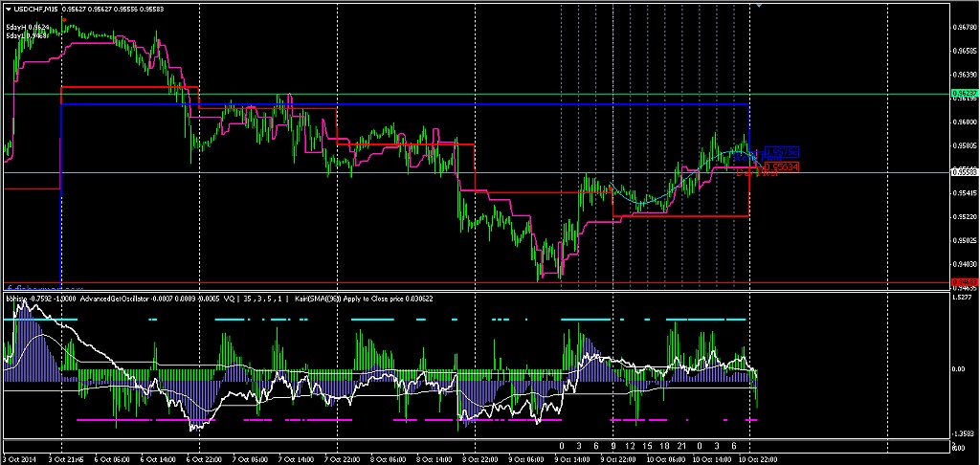Click the 3 Oct 2014 date on time axis
This screenshot has width=980, height=465.
coord(21,459)
